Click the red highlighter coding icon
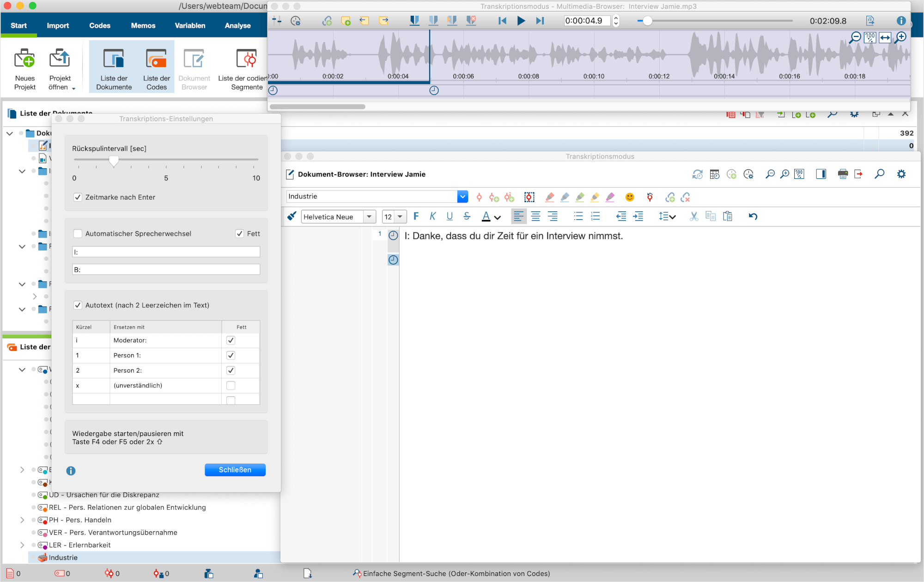Screen dimensions: 924x582 (549, 197)
